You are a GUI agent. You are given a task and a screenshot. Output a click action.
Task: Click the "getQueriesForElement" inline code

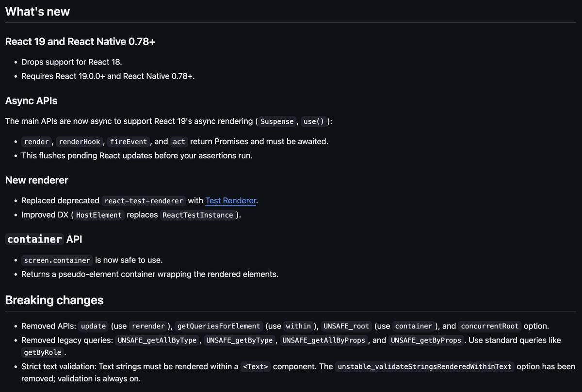219,327
